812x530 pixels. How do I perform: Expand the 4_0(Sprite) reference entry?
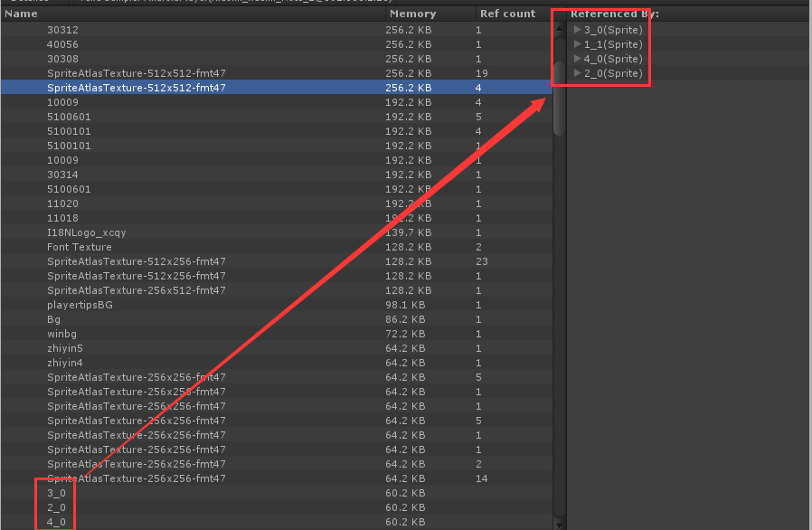coord(578,59)
